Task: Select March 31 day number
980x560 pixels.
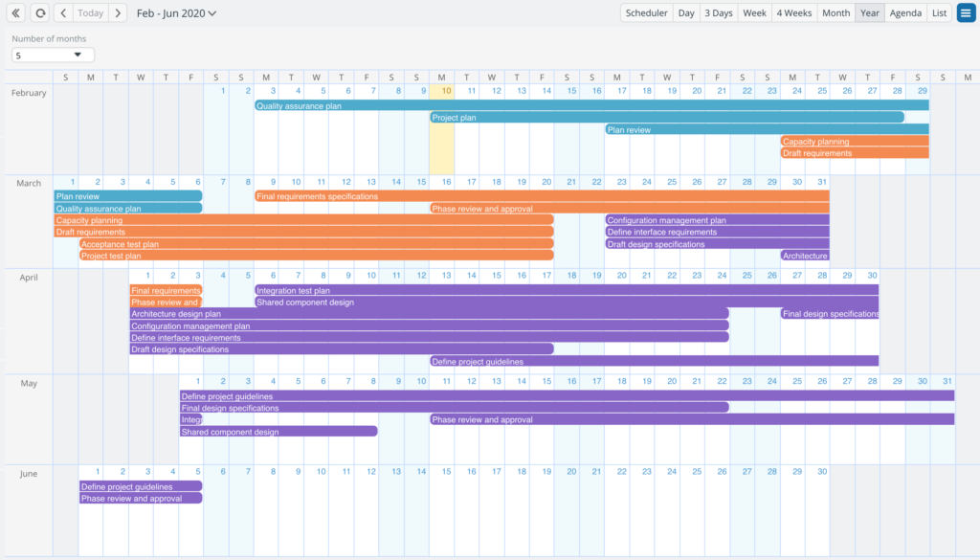Action: [x=821, y=182]
